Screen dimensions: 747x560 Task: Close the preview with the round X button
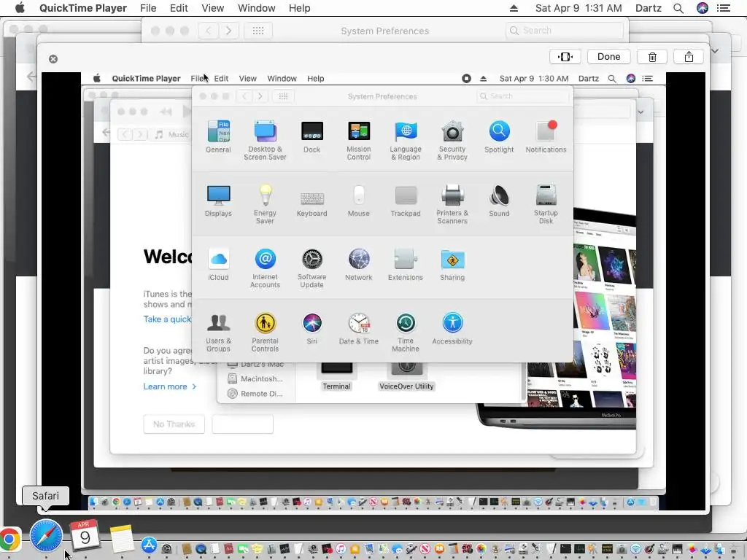(53, 59)
